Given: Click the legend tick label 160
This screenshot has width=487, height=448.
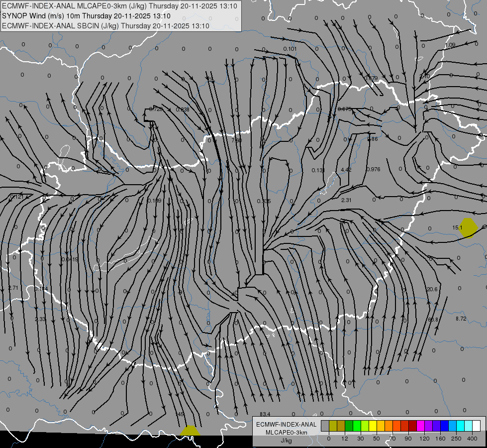Looking at the screenshot, I should pyautogui.click(x=440, y=439).
